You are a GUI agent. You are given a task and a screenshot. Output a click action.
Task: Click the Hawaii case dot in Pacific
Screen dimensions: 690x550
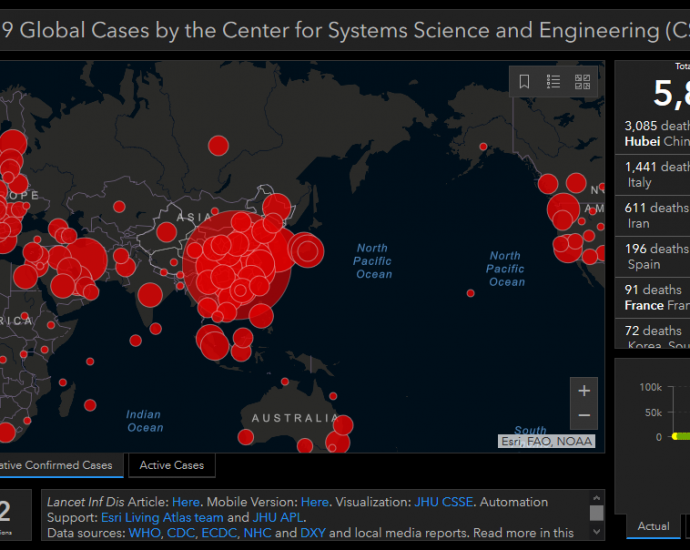point(470,293)
